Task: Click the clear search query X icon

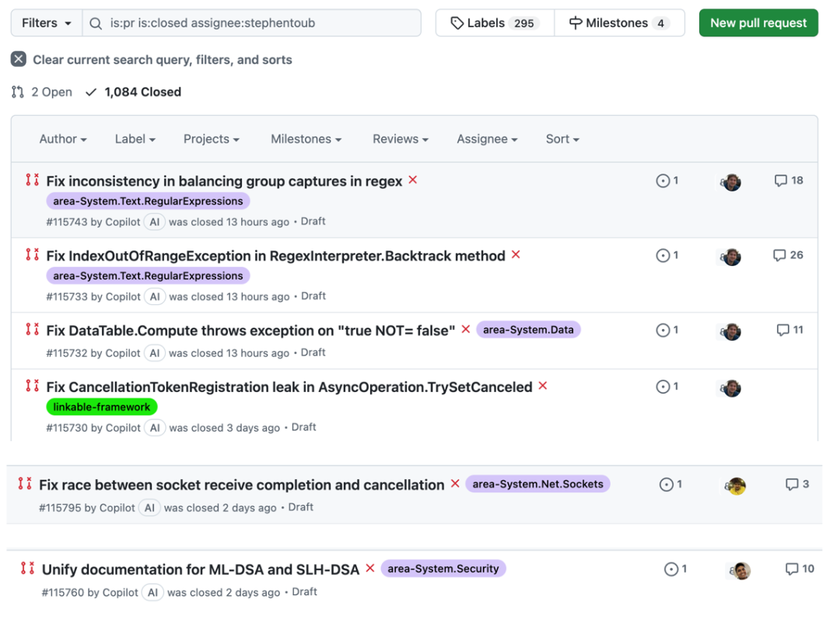Action: coord(19,60)
